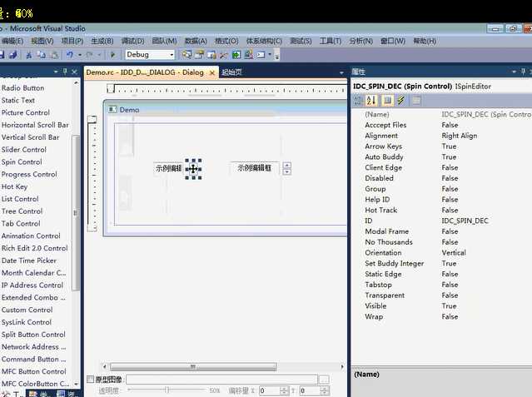Click the browse button for prototype image

coord(324,380)
